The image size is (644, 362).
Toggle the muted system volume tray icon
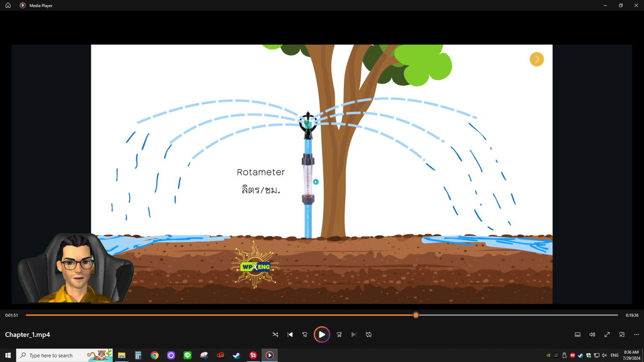coord(604,355)
